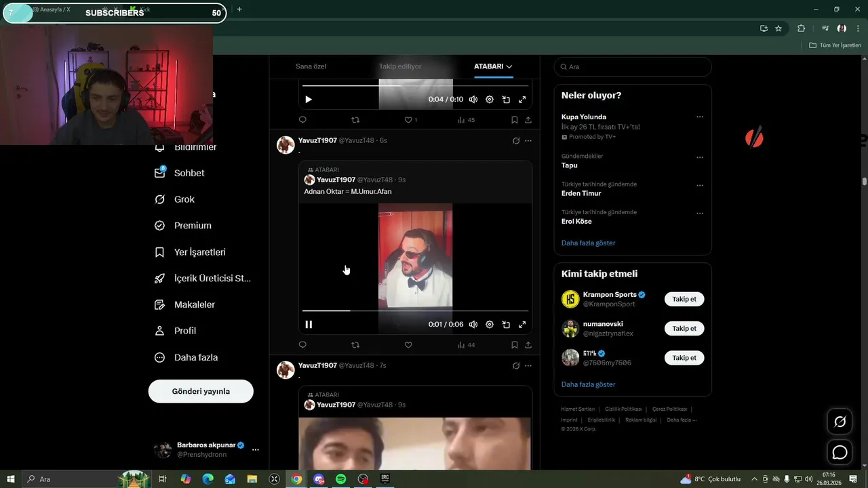
Task: Open File Explorer from the taskbar
Action: 252,479
